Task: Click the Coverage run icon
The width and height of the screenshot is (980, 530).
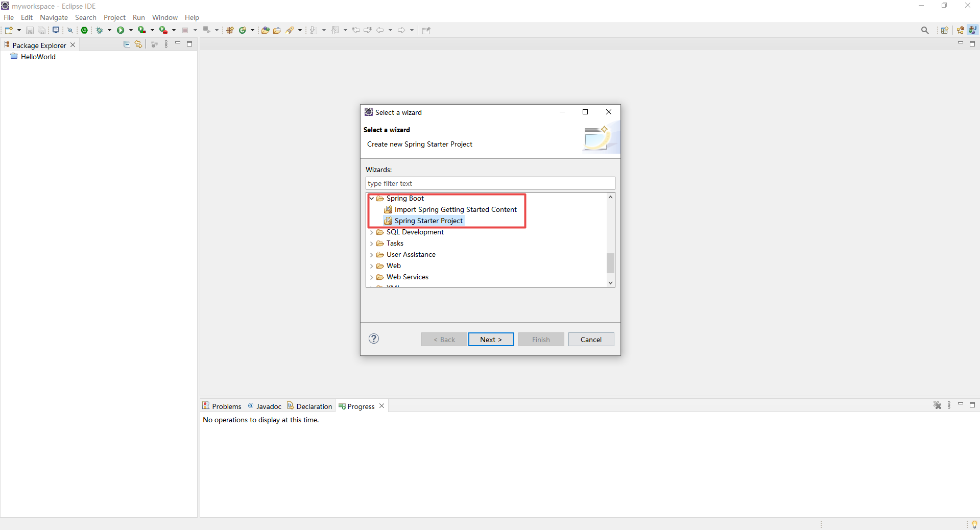Action: pos(142,30)
